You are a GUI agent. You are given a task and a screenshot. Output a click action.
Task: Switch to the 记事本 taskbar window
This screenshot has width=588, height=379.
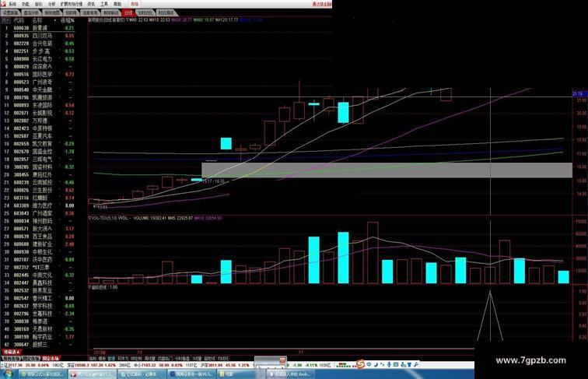click(x=142, y=374)
